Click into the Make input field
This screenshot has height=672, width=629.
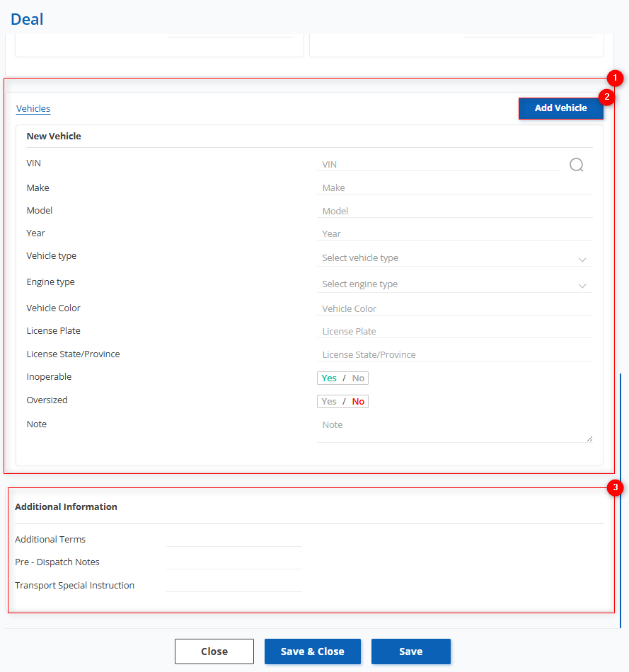pos(454,188)
